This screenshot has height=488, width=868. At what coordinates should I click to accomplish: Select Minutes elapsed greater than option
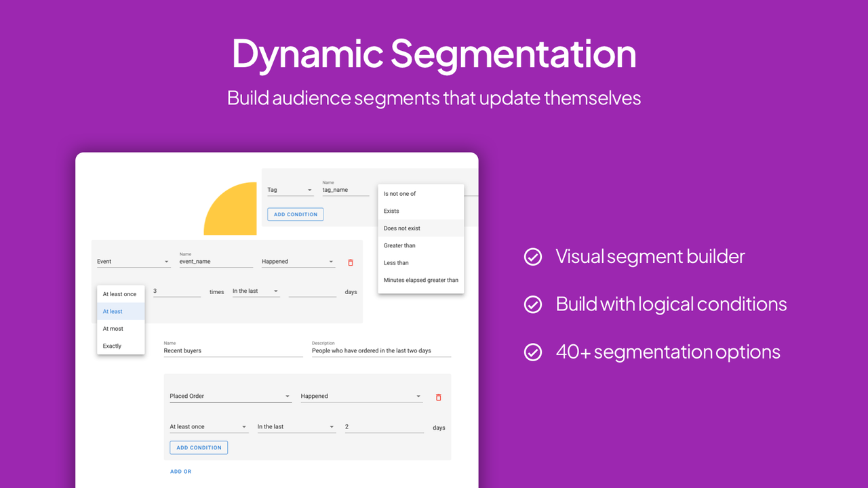(x=420, y=279)
